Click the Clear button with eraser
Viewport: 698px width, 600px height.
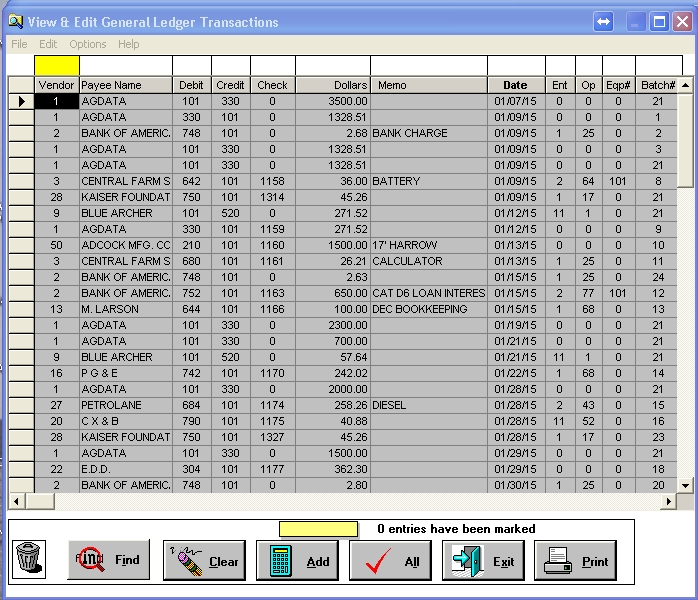click(x=204, y=560)
